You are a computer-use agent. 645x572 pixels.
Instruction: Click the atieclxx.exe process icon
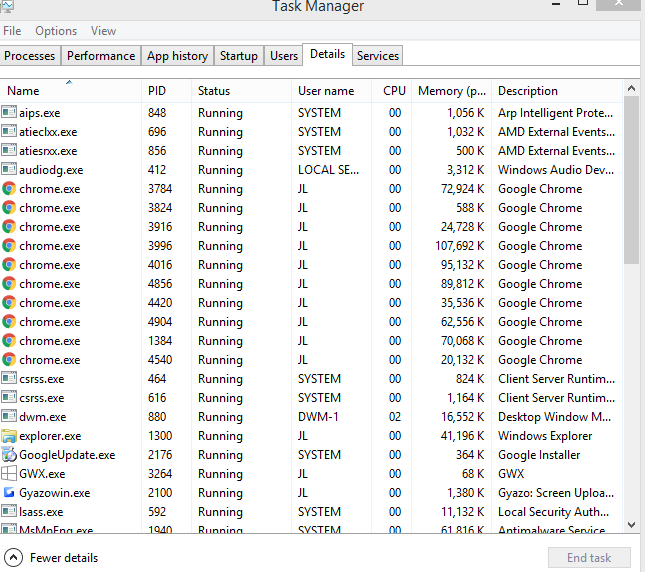coord(9,131)
